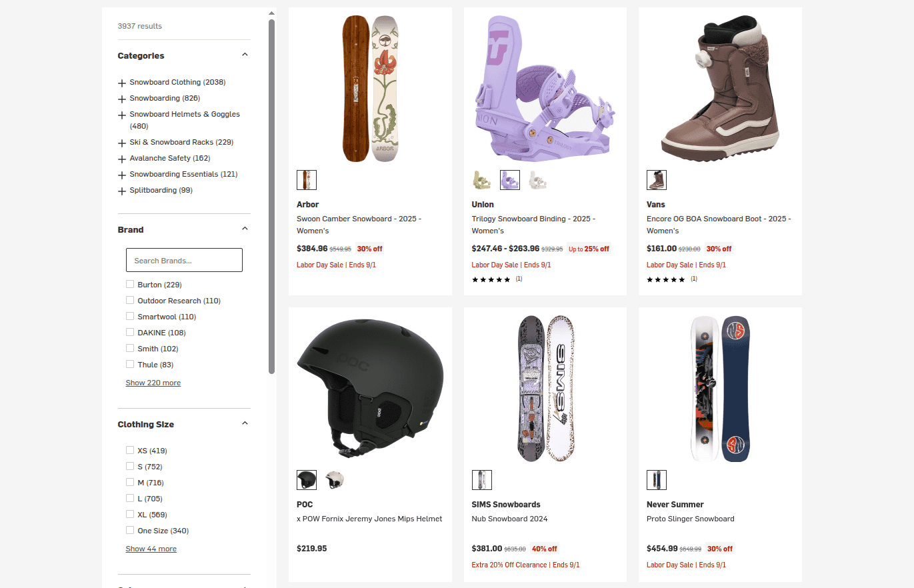
Task: Show 44 more clothing sizes
Action: click(151, 549)
